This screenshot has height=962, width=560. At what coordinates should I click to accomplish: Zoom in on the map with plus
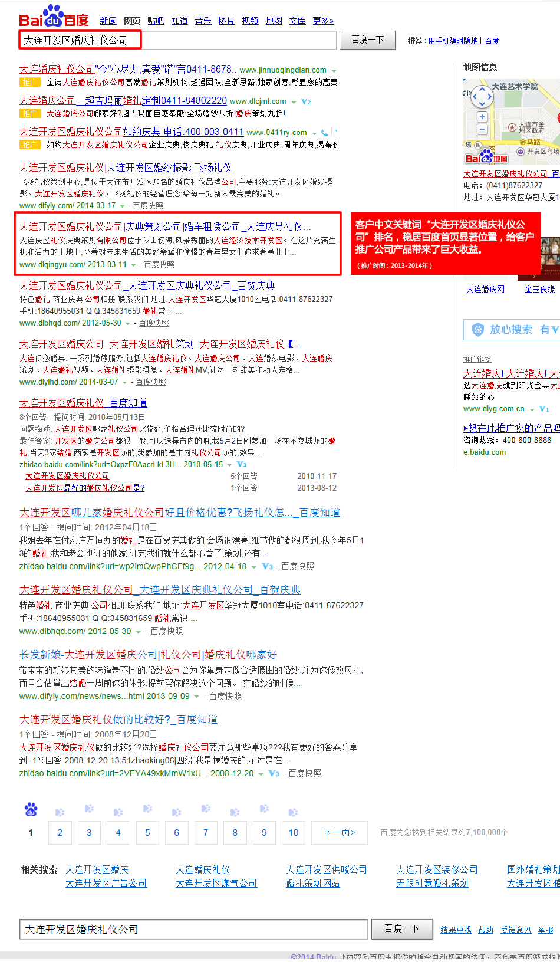coord(482,117)
